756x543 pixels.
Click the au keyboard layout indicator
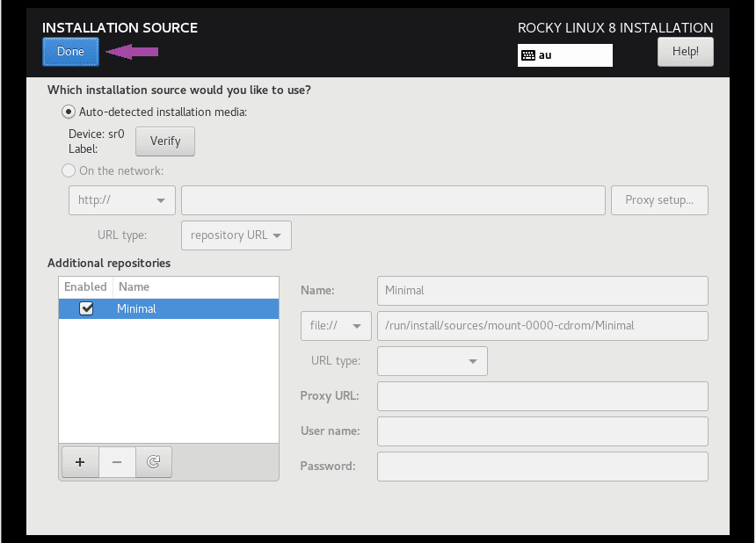point(564,55)
